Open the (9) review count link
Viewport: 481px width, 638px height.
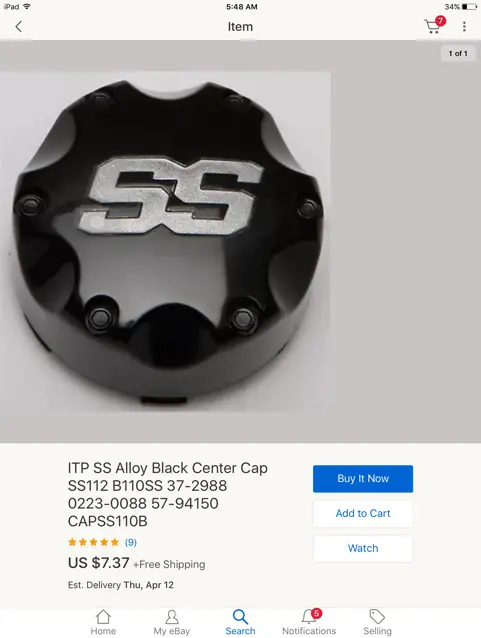pos(131,542)
